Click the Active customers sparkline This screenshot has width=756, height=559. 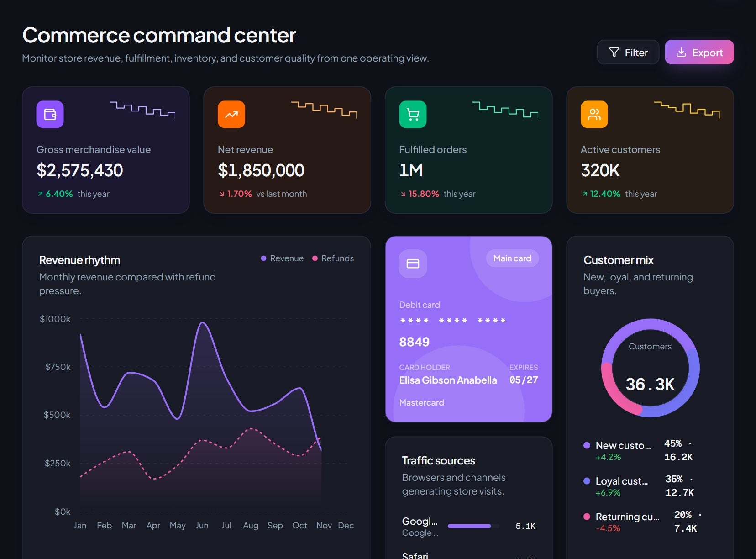pyautogui.click(x=687, y=110)
